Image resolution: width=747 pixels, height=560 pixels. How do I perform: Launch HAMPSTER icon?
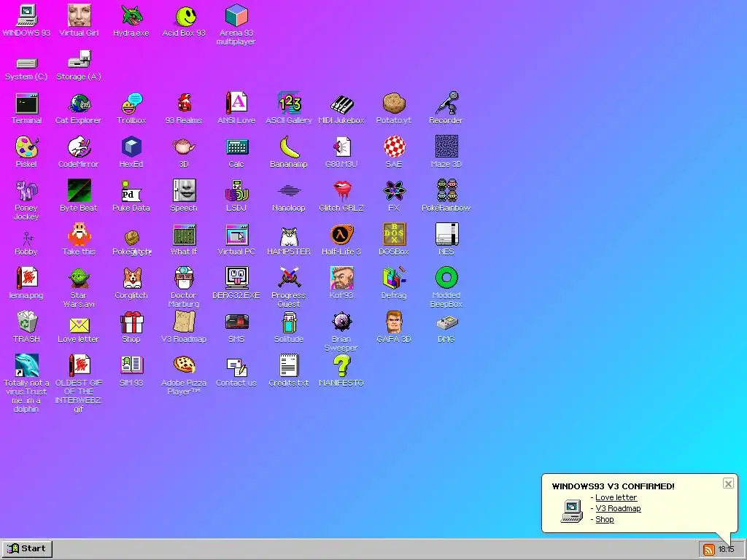click(289, 236)
